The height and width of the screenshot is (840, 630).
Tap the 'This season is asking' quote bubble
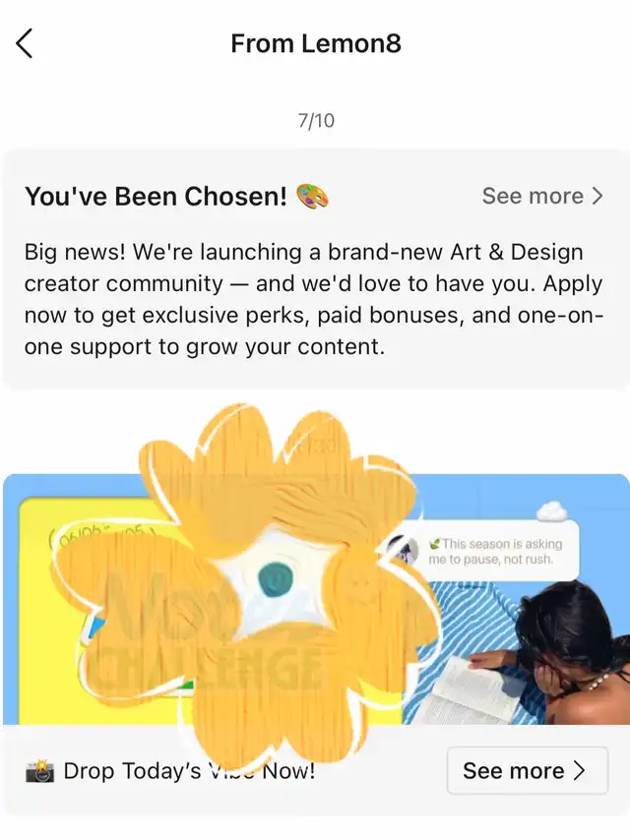(x=490, y=551)
